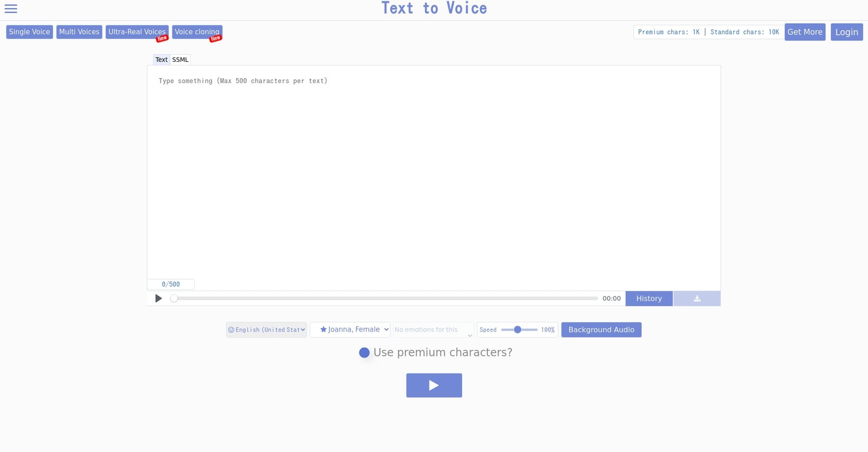Expand the emotions dropdown
Viewport: 868px width, 452px height.
tap(432, 329)
